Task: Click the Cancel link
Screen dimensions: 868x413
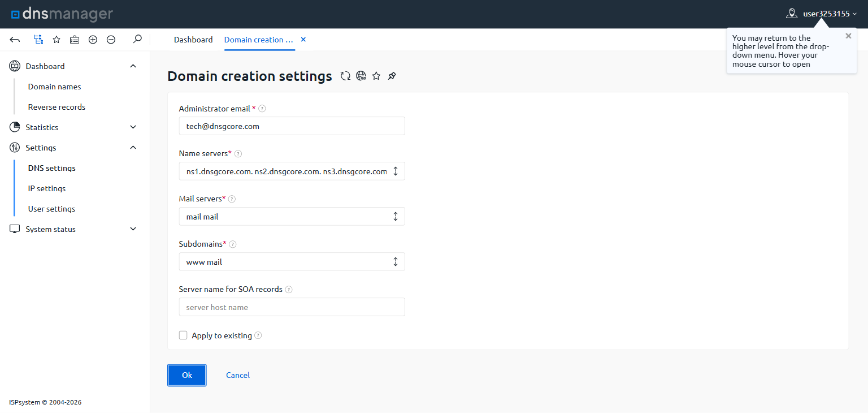Action: [238, 375]
